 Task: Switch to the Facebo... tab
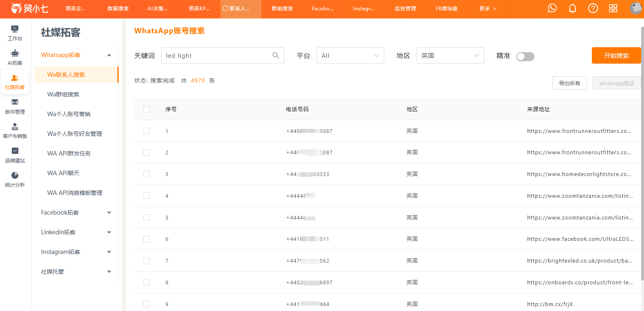point(323,9)
